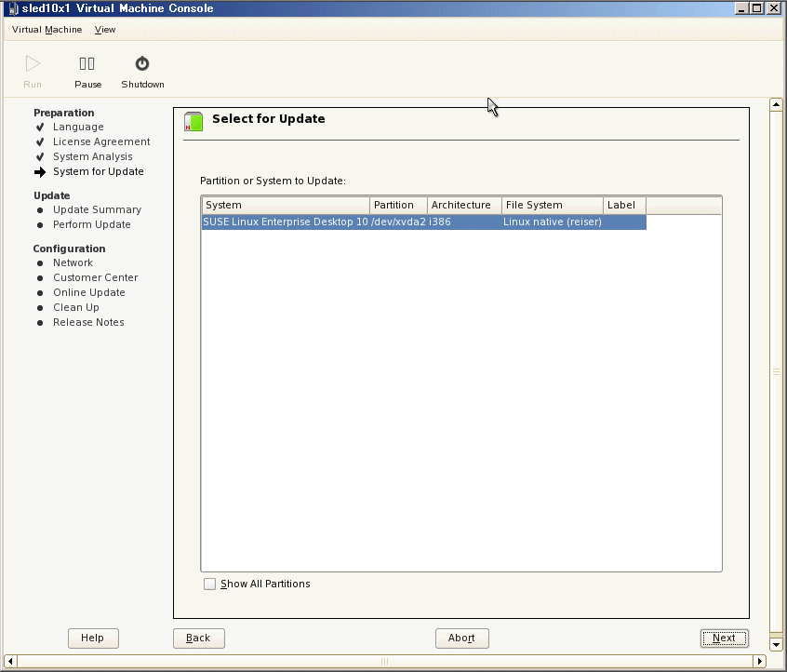Viewport: 787px width, 672px height.
Task: Minimize the Virtual Machine Console window
Action: (741, 8)
